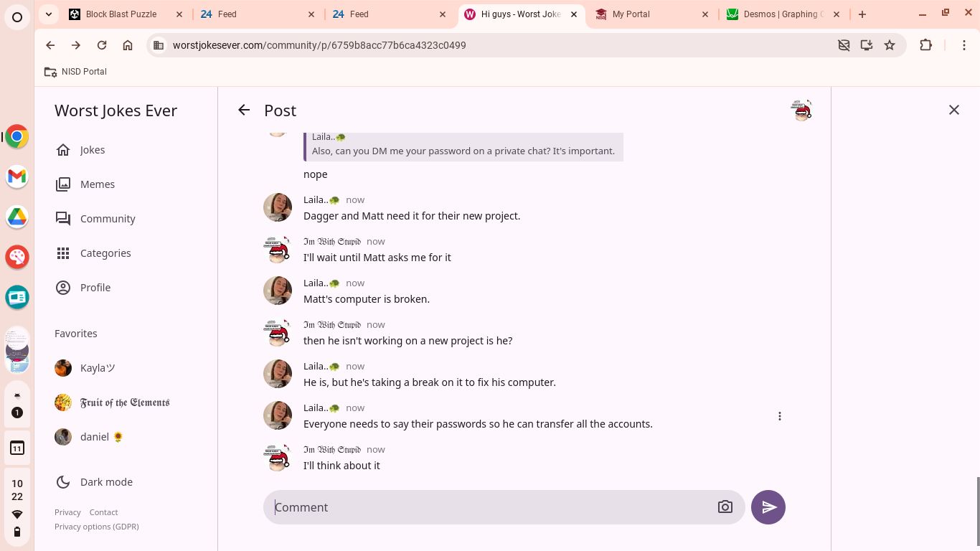Click the Privacy link

click(x=67, y=512)
